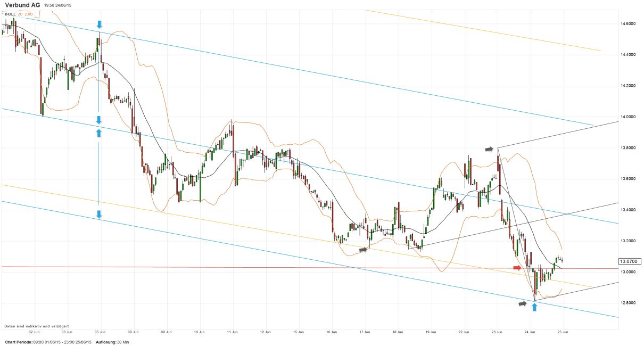Click the 13.0700 current price label

628,261
